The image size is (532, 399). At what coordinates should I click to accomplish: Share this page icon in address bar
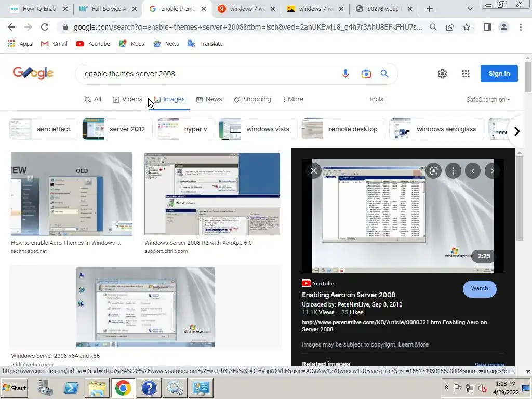pos(450,27)
